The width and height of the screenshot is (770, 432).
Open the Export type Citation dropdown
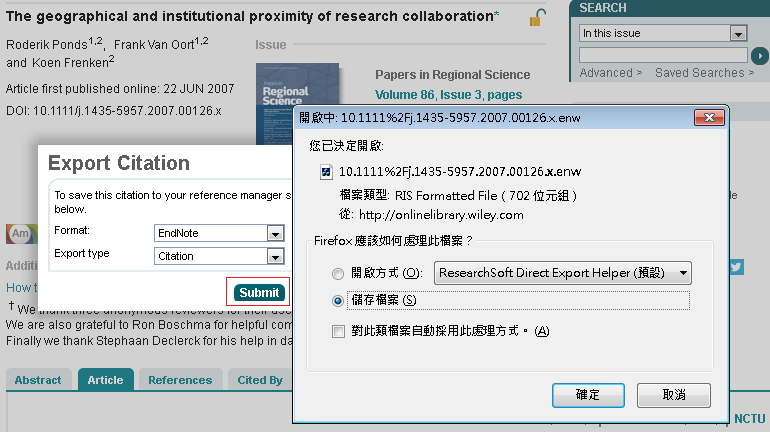[x=219, y=256]
